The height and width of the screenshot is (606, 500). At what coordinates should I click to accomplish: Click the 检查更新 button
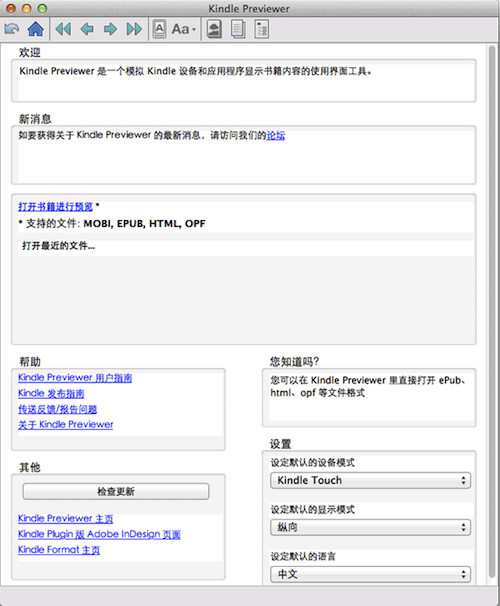116,492
